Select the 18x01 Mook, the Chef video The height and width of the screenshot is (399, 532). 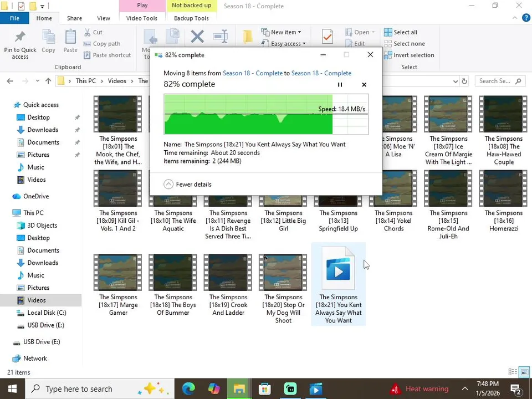pyautogui.click(x=118, y=130)
